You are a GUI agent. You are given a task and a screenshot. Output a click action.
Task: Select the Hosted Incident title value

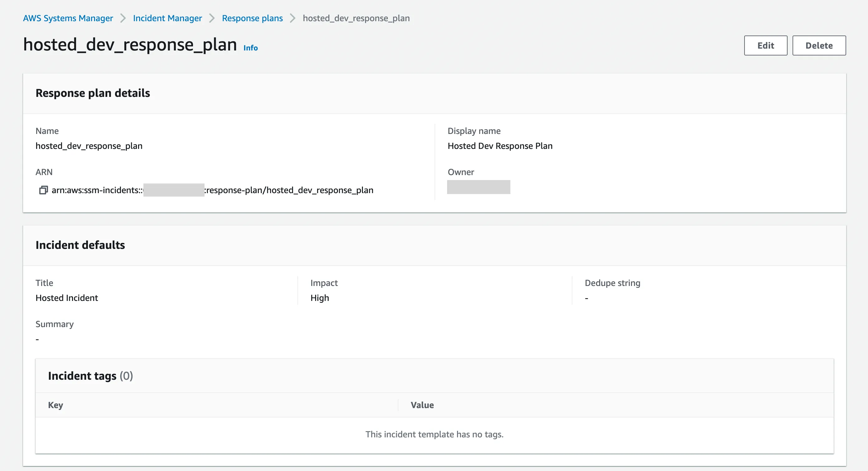[67, 297]
